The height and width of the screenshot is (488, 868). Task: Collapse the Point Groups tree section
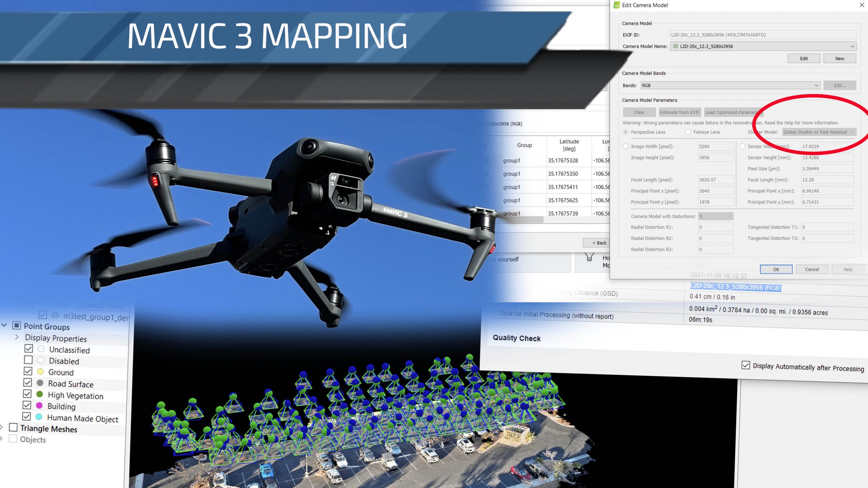click(x=4, y=325)
